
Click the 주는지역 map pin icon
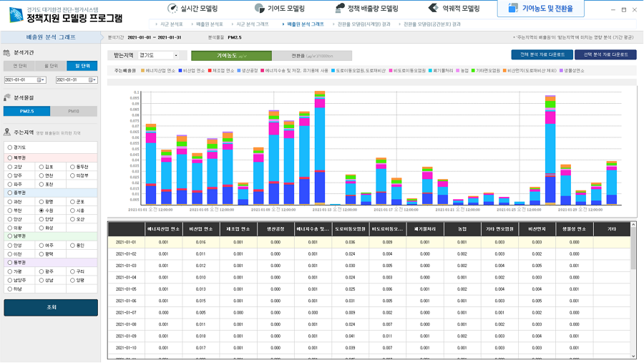coord(8,132)
